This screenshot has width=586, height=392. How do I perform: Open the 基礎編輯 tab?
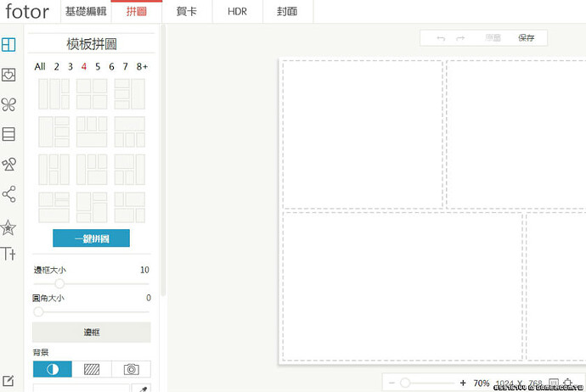86,12
